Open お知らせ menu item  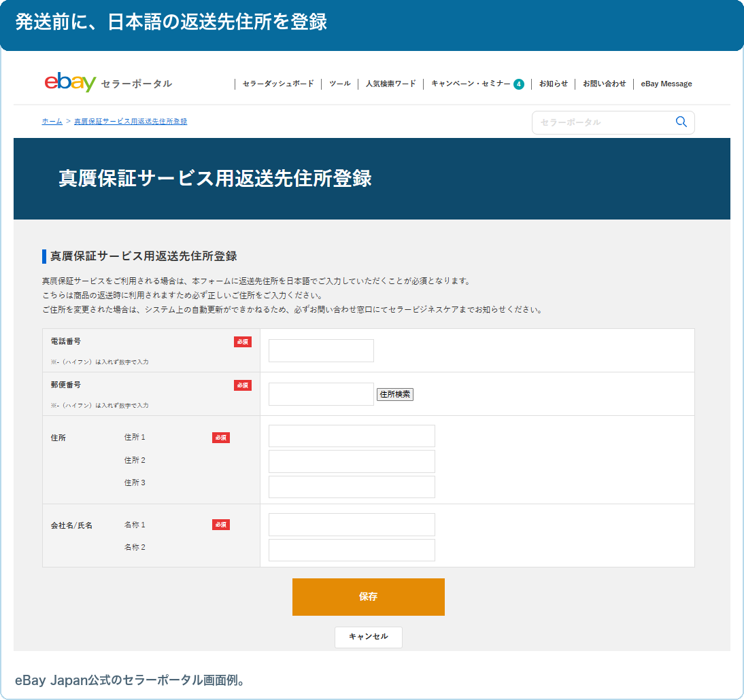pyautogui.click(x=554, y=84)
